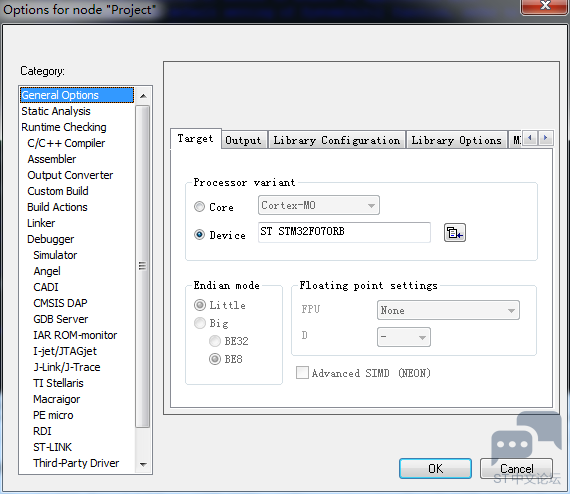This screenshot has height=494, width=570.
Task: Choose Little endian mode
Action: coord(200,305)
